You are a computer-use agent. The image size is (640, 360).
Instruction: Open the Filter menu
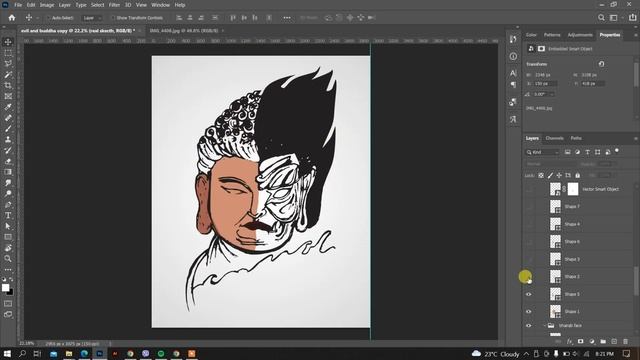coord(114,5)
